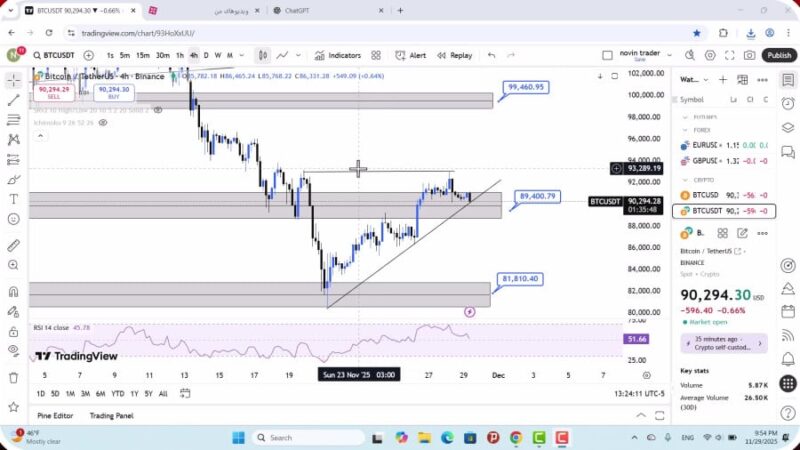Click the Publish button
Screen dimensions: 800x450
[779, 56]
